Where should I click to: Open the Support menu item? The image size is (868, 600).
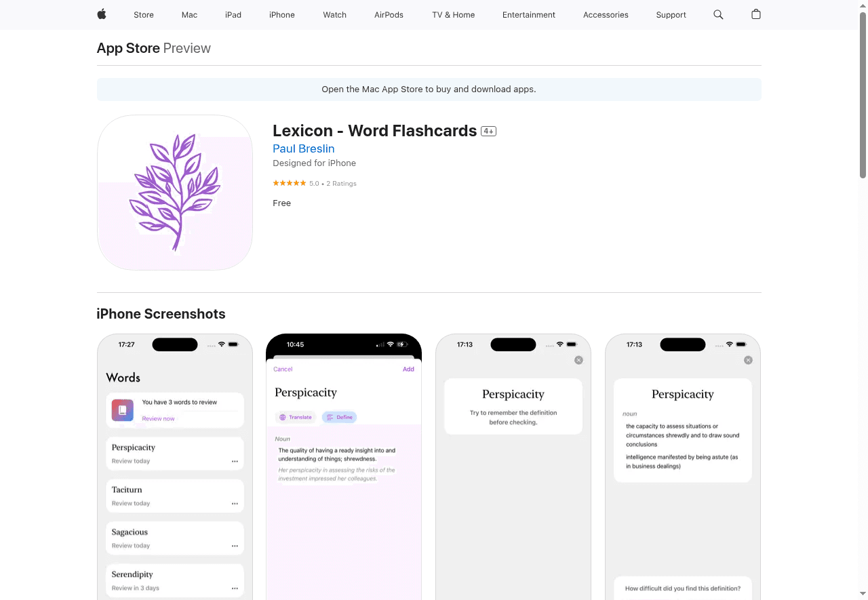[x=671, y=14]
